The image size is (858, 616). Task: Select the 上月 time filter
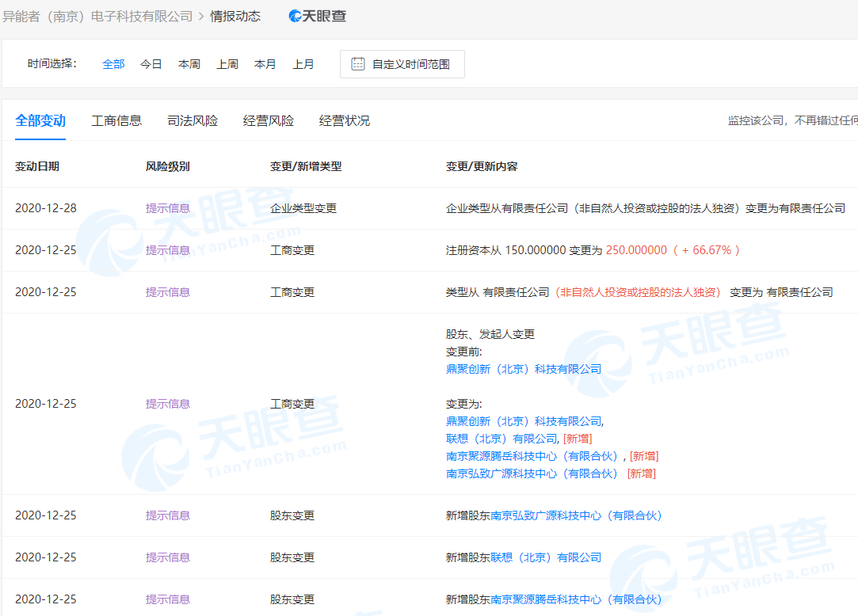coord(303,64)
